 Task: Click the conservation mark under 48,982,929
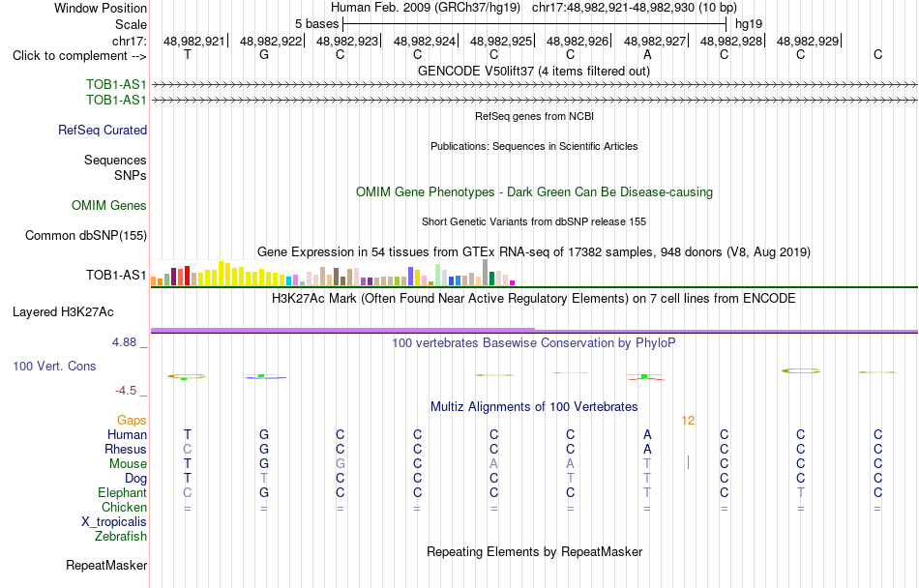pyautogui.click(x=801, y=370)
